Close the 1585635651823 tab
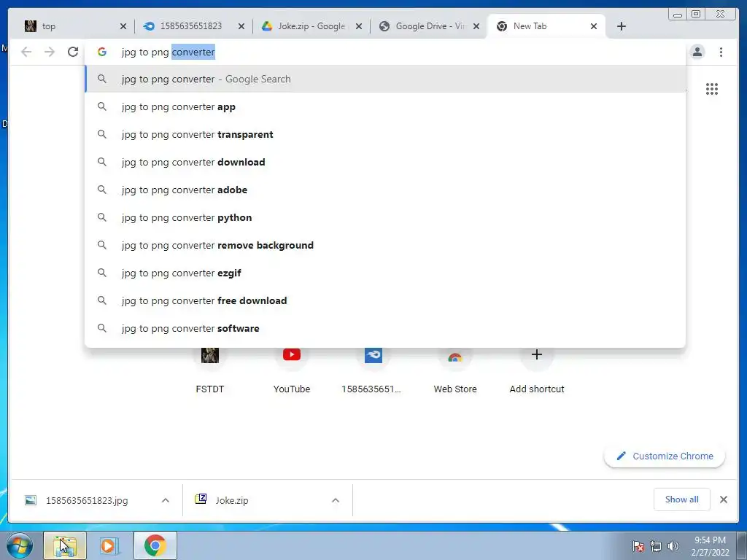 click(x=241, y=26)
